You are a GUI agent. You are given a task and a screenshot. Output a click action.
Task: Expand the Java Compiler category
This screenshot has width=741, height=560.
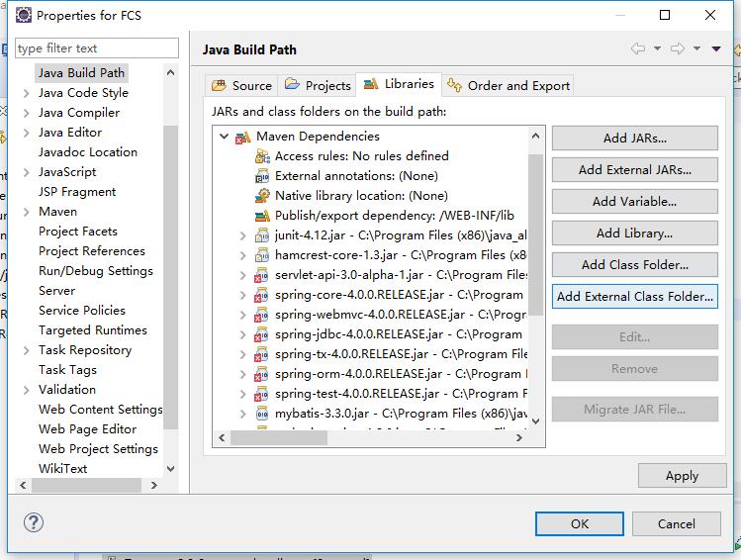coord(27,113)
